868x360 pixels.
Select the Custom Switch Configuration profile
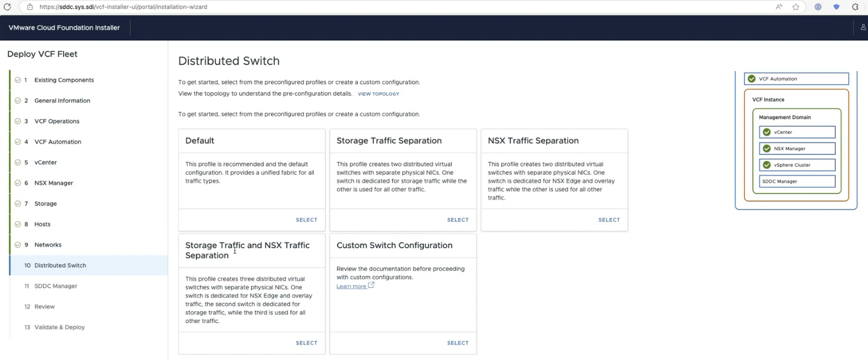(x=458, y=343)
